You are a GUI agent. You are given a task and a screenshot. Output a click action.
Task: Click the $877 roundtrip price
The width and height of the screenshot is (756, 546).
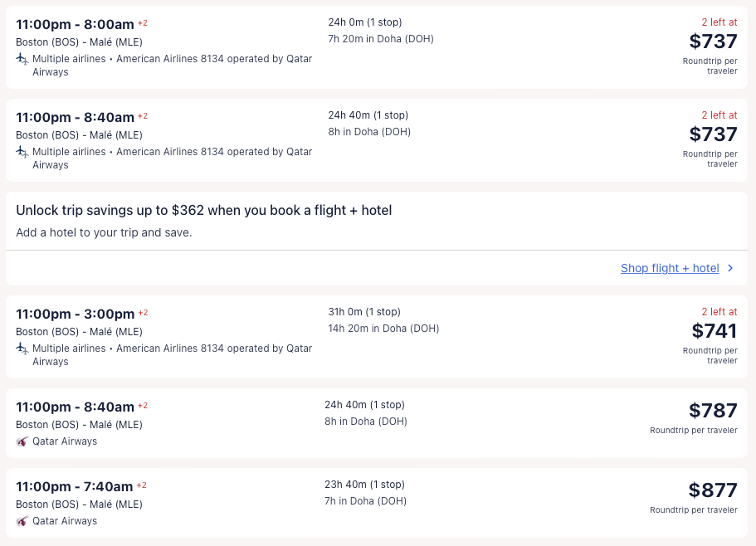tap(712, 490)
